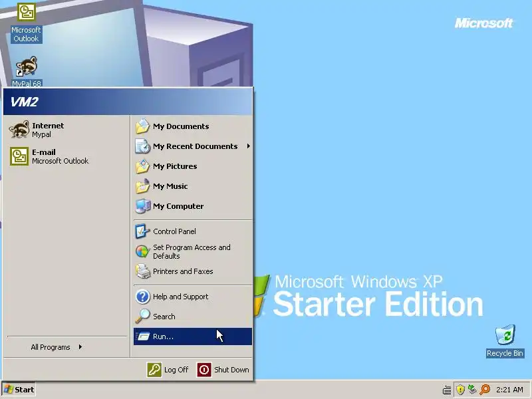This screenshot has width=532, height=399.
Task: Click the My Recent Documents clock icon
Action: point(142,146)
